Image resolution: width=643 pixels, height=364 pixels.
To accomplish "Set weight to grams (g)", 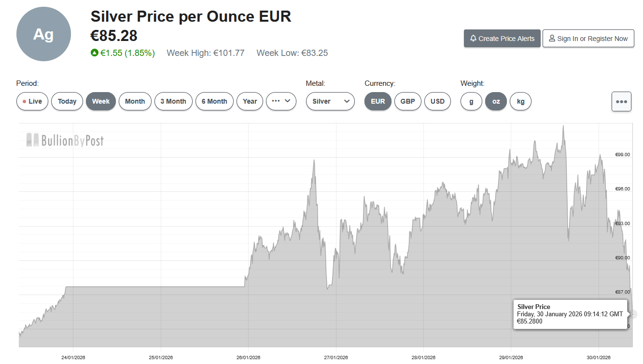I will [x=471, y=101].
